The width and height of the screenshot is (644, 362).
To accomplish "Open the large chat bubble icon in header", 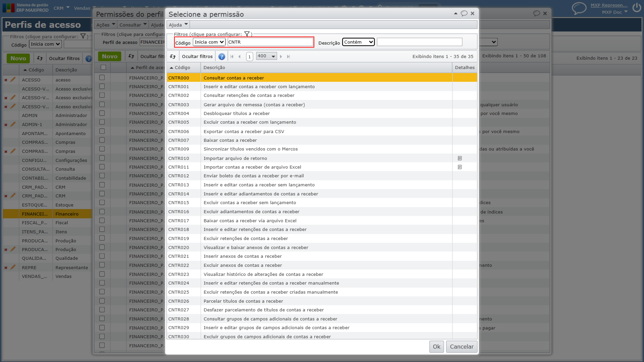I will coord(579,8).
